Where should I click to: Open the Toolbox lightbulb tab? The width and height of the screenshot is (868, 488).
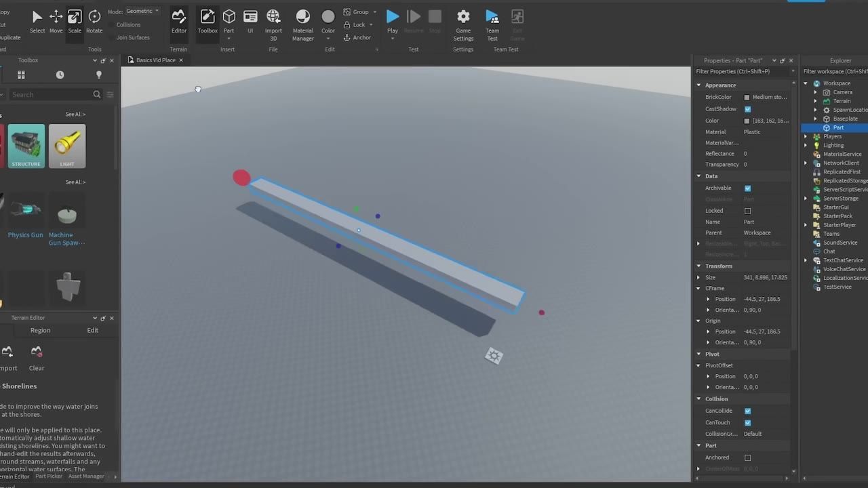click(x=98, y=75)
